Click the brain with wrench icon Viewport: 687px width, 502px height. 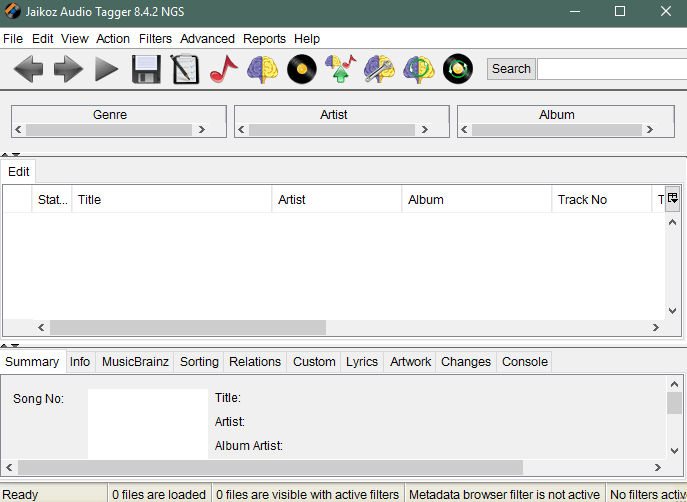point(379,69)
